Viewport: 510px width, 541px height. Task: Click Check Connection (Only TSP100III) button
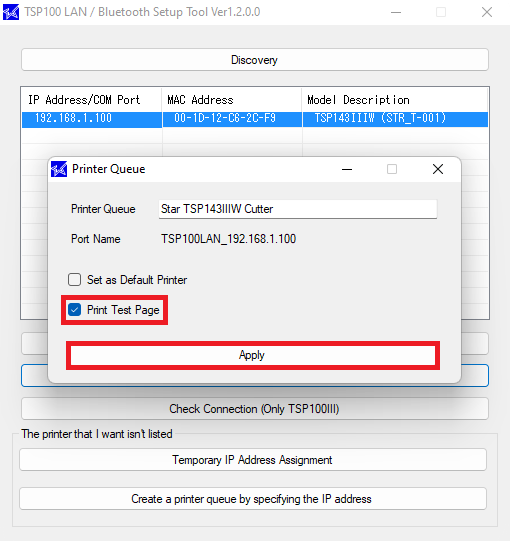click(x=255, y=409)
